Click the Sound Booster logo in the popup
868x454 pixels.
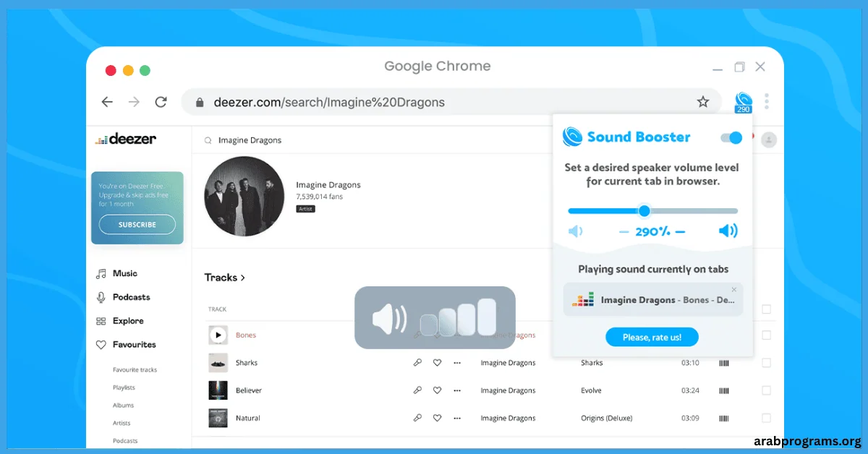[573, 137]
